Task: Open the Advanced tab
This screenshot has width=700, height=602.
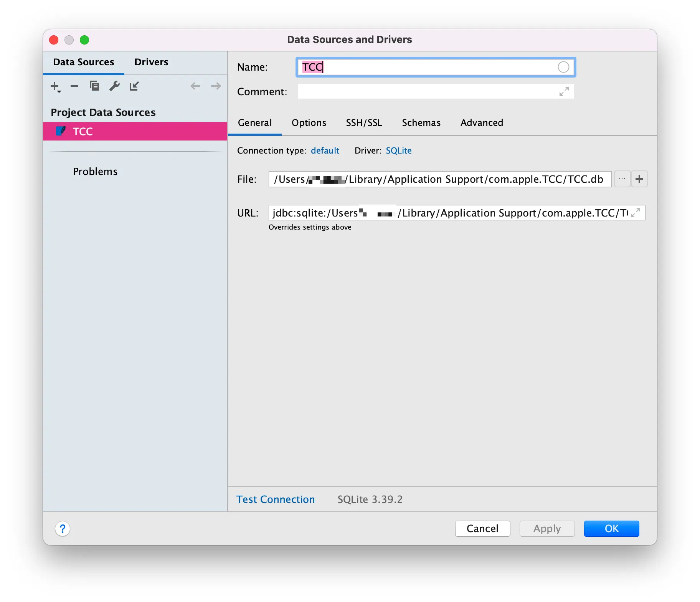Action: click(482, 123)
